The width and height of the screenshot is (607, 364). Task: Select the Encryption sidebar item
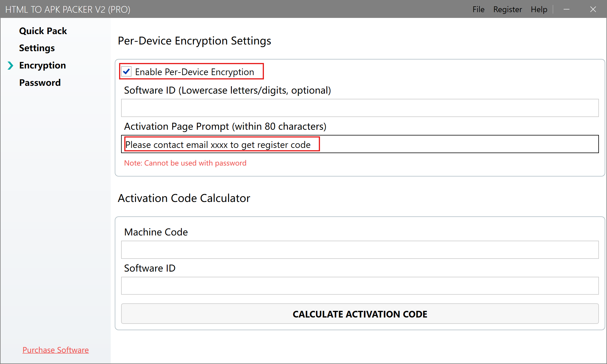[x=42, y=65]
